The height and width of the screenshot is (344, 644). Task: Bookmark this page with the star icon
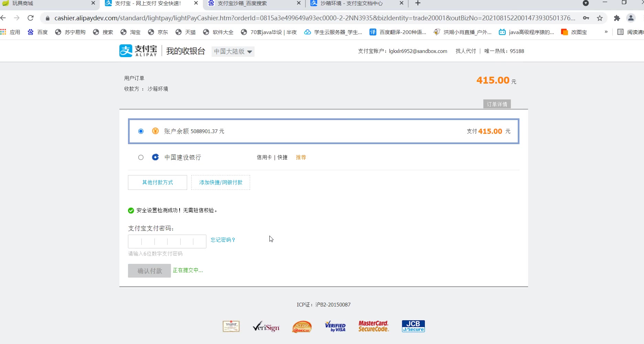pos(600,18)
